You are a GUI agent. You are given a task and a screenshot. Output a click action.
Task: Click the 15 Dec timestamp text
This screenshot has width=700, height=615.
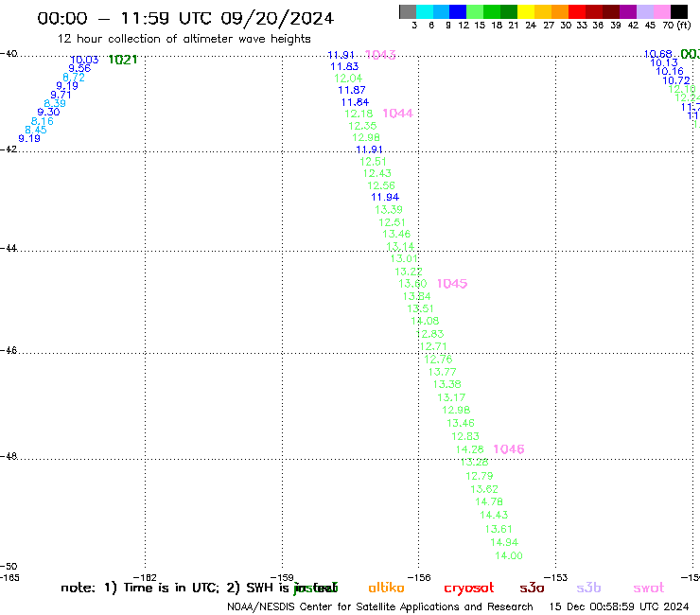pyautogui.click(x=620, y=606)
